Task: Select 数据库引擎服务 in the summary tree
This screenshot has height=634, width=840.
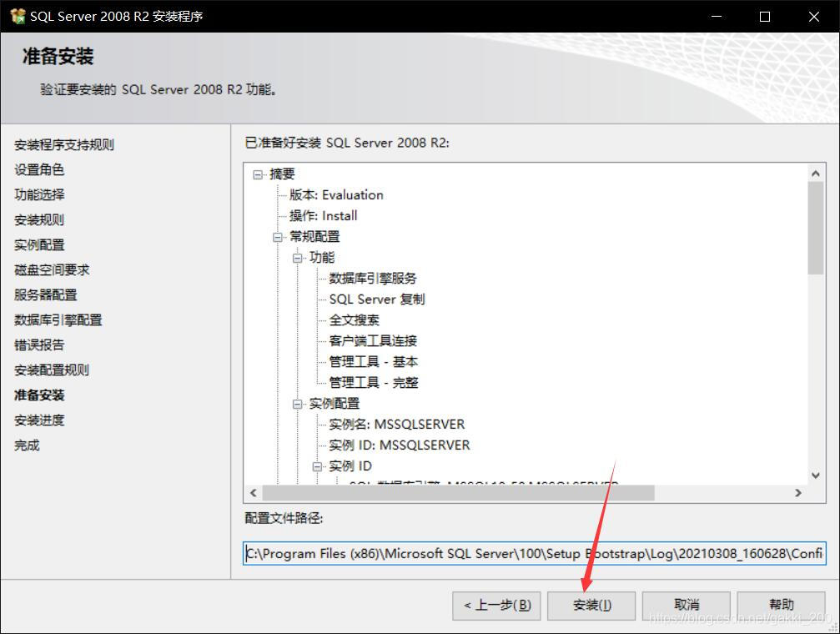Action: coord(373,278)
